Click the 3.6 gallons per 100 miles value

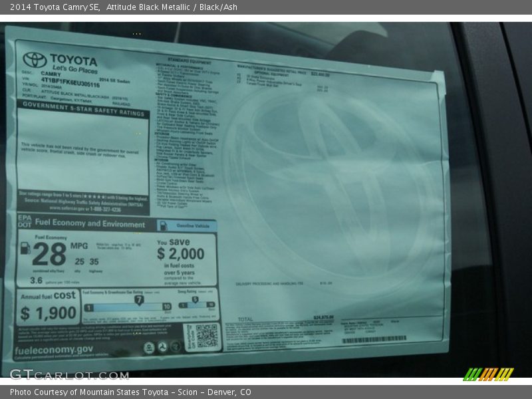pyautogui.click(x=36, y=280)
